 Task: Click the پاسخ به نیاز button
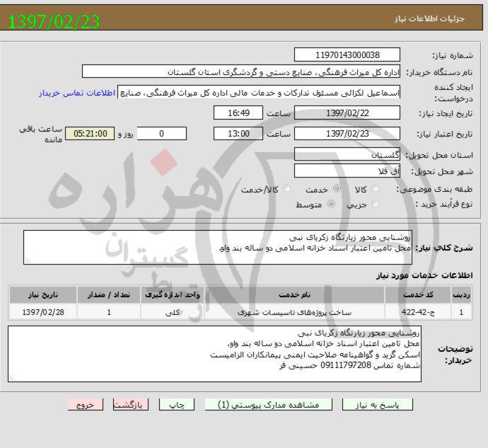click(377, 405)
